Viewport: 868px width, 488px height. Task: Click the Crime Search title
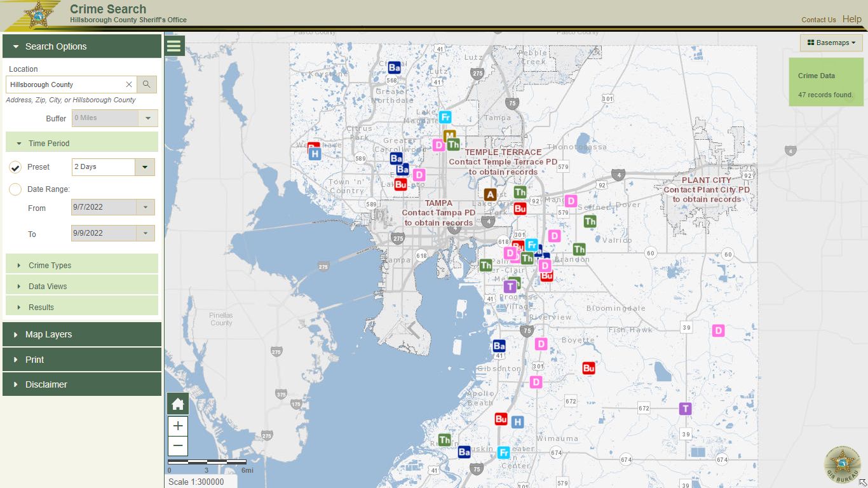tap(108, 9)
